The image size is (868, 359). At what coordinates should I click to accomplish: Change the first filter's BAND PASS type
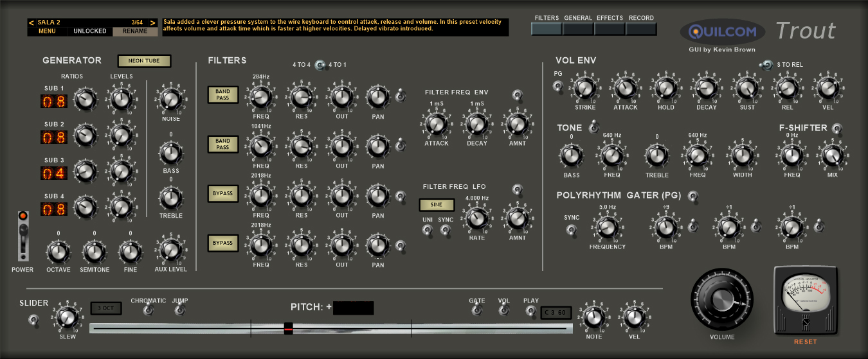click(222, 94)
